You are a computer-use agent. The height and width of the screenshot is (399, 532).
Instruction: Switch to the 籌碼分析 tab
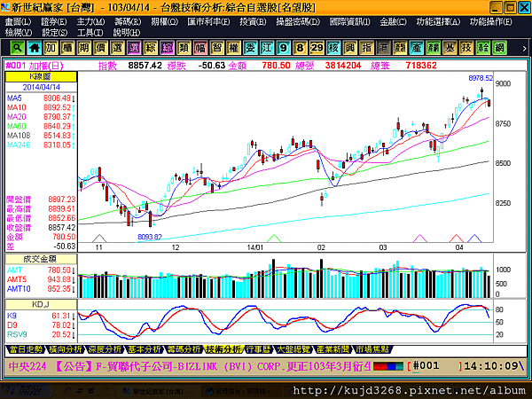184,349
